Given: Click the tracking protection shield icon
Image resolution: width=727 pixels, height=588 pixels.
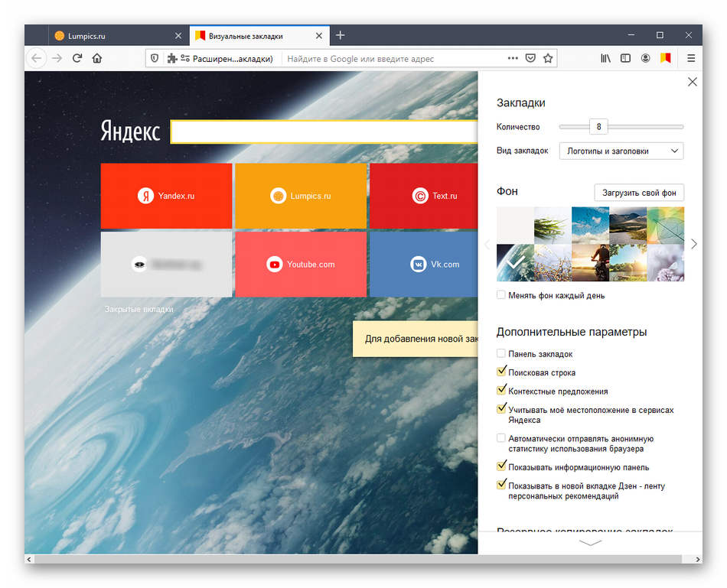Looking at the screenshot, I should click(155, 58).
